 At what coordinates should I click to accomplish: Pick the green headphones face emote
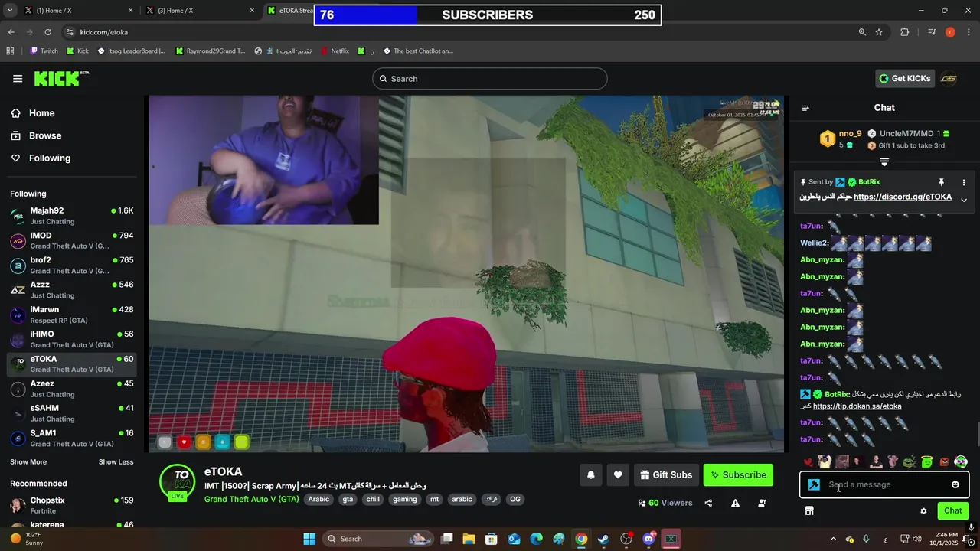coord(960,461)
